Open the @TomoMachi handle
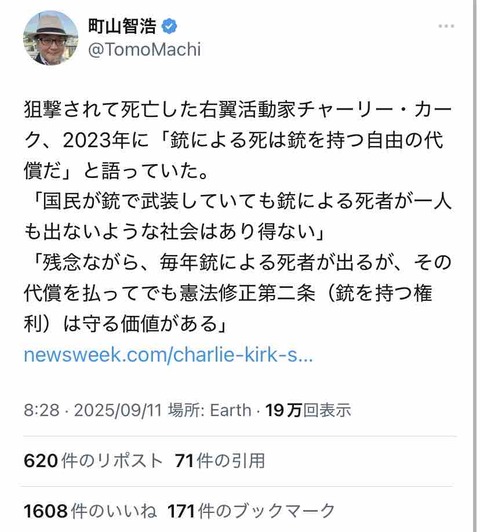 (145, 50)
